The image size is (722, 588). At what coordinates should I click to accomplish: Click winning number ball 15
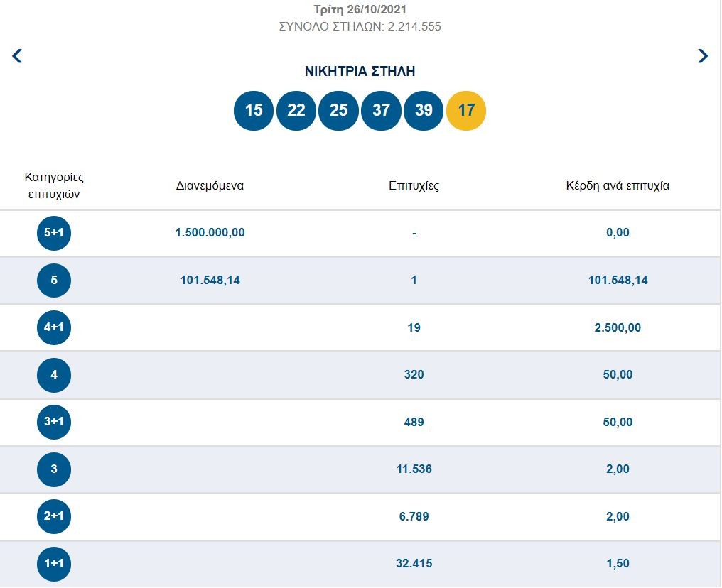tap(254, 111)
